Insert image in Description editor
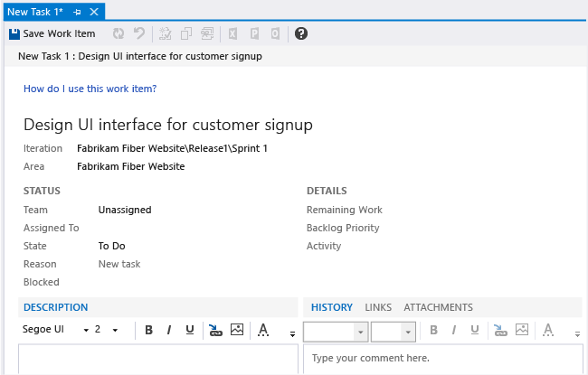The width and height of the screenshot is (588, 375). [x=237, y=330]
